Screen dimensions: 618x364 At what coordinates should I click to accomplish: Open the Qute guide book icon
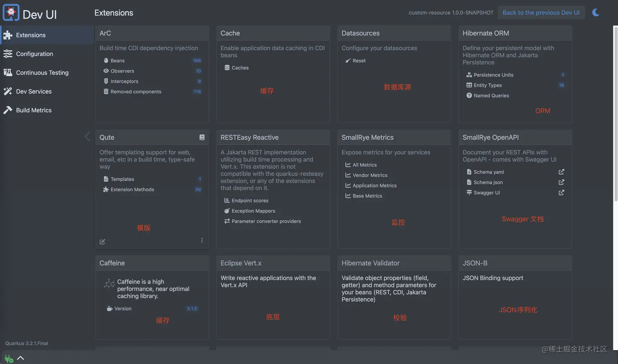pos(202,137)
